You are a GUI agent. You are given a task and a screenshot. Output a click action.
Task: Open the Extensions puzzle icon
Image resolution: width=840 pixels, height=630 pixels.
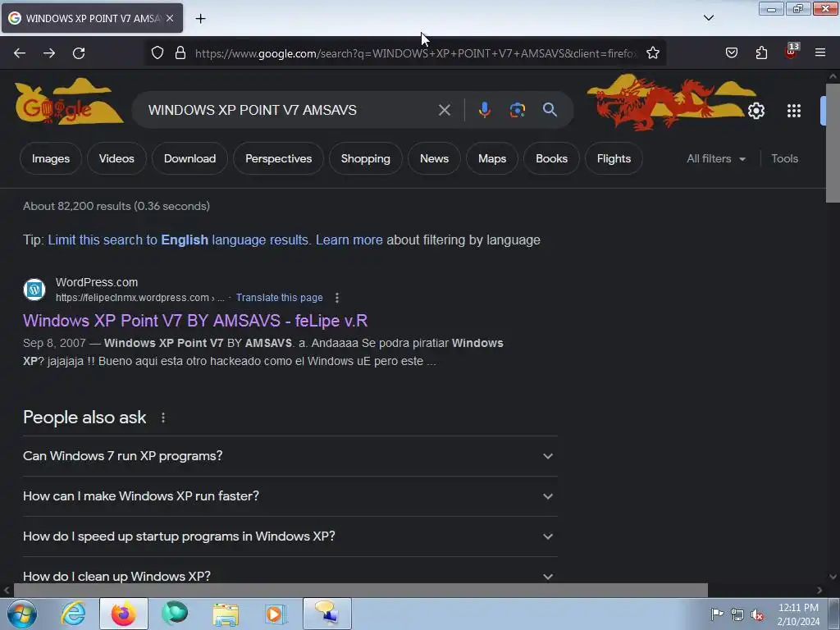point(761,52)
